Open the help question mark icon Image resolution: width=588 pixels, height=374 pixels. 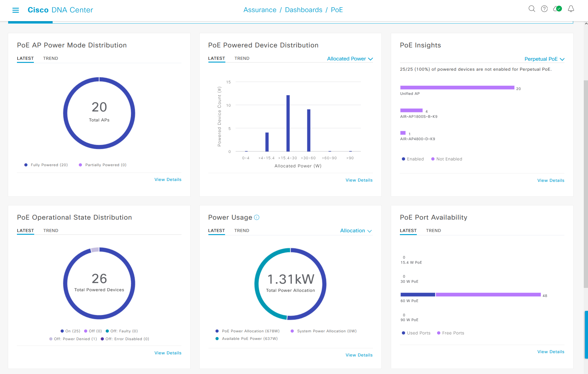[544, 9]
